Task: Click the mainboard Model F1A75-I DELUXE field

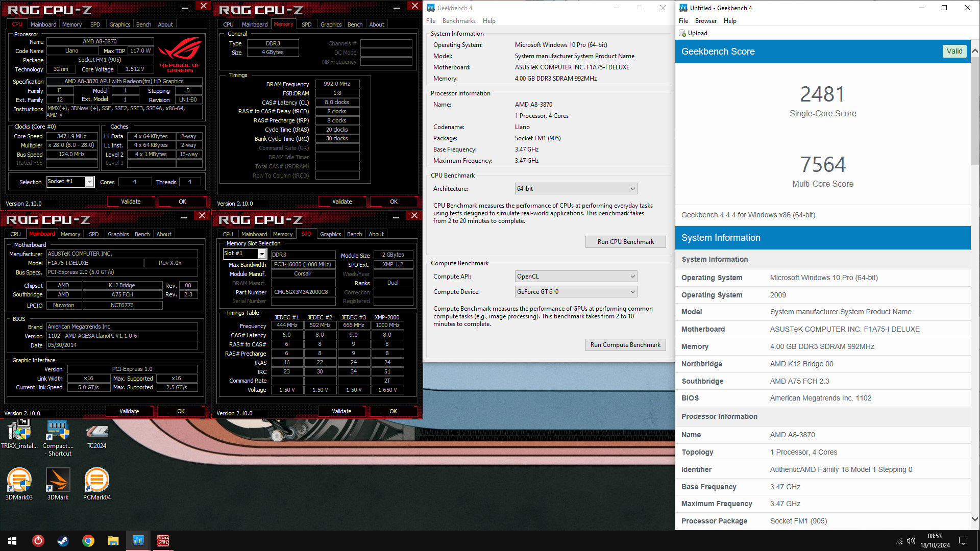Action: [94, 263]
